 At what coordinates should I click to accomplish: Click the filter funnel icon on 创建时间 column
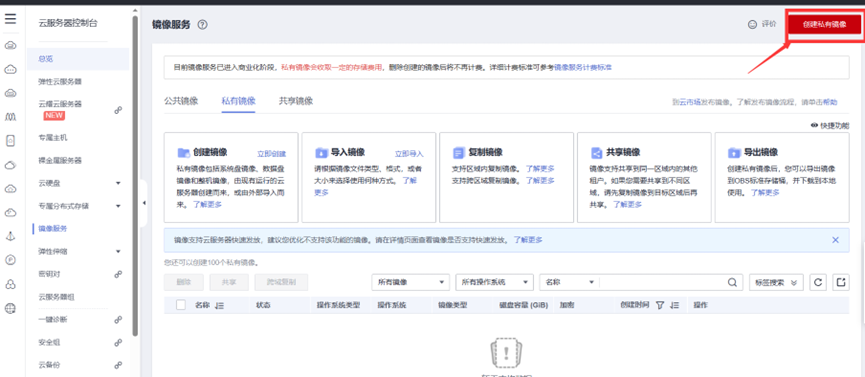tap(660, 305)
